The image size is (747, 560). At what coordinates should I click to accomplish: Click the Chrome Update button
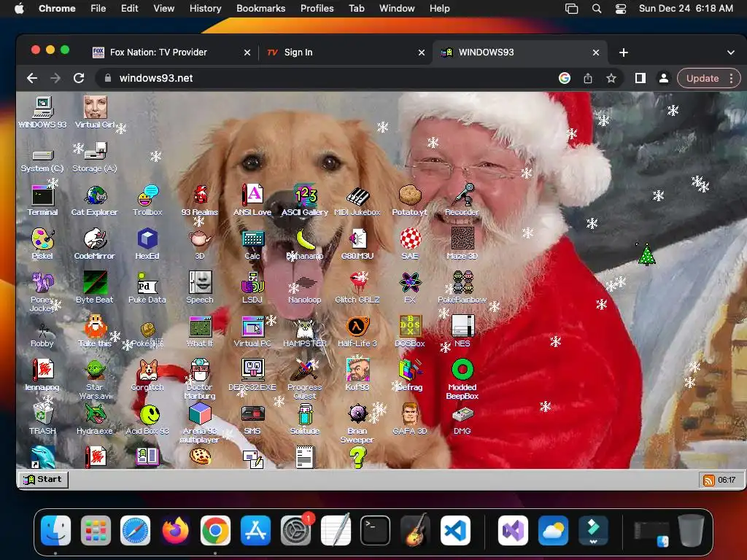point(703,78)
